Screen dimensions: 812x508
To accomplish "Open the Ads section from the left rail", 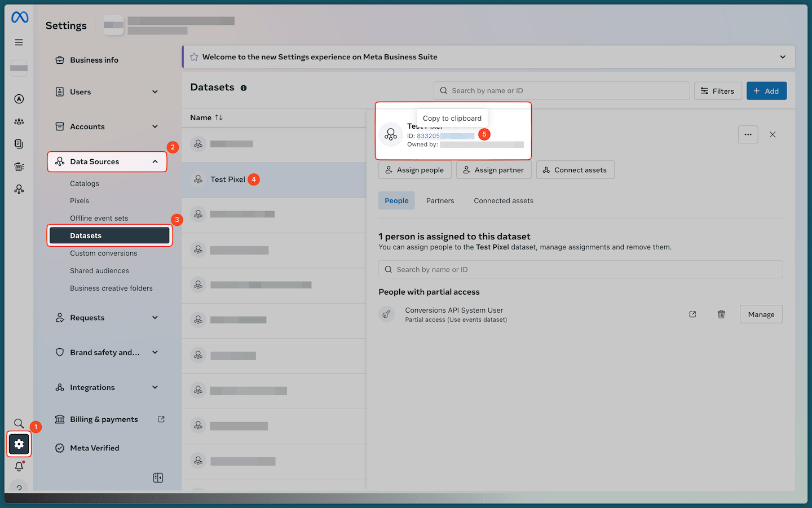I will [x=19, y=99].
